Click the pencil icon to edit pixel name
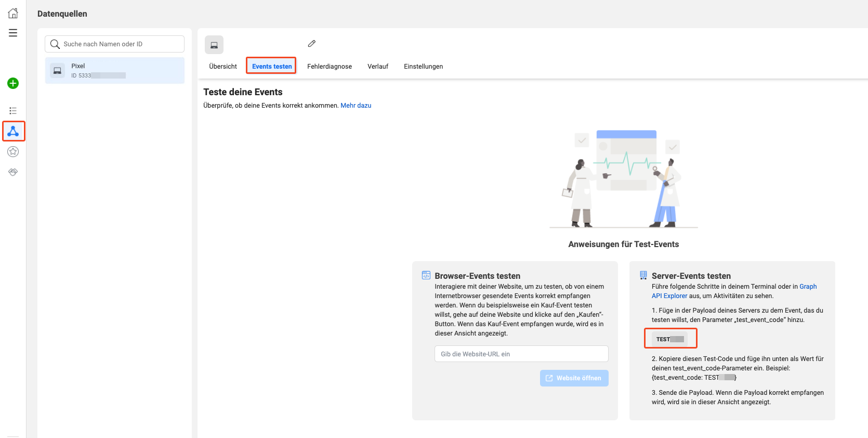The image size is (868, 438). [x=312, y=44]
